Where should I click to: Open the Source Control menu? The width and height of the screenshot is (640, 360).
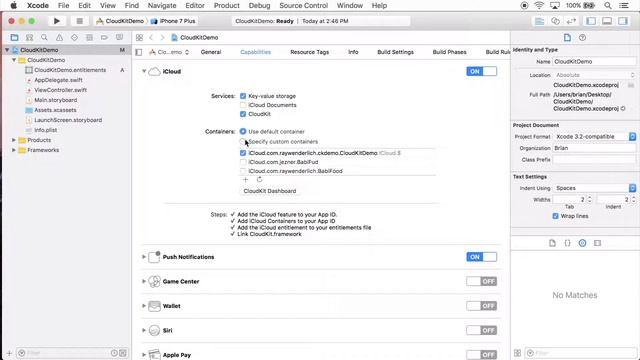tap(303, 5)
